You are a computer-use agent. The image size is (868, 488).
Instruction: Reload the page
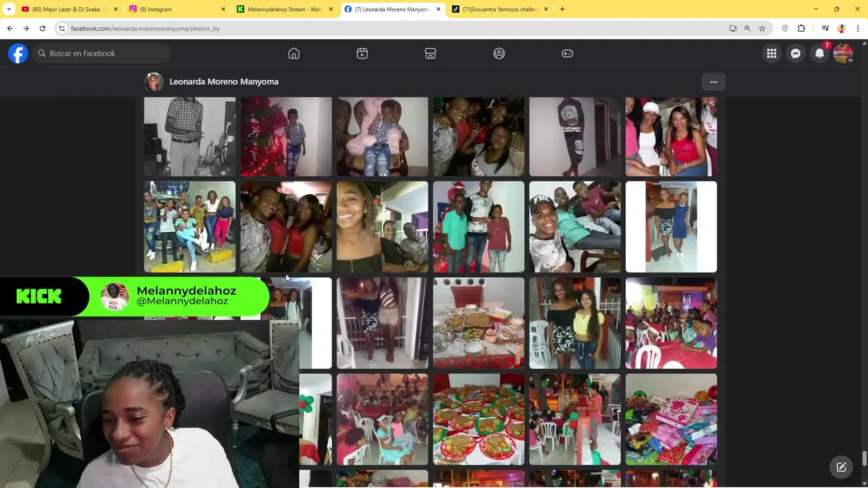click(x=42, y=28)
